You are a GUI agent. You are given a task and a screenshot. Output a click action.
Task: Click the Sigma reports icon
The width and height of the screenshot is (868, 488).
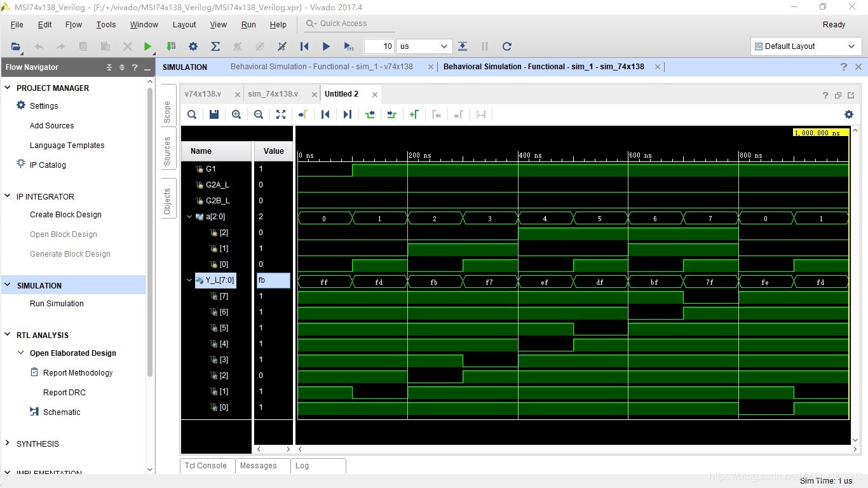215,46
